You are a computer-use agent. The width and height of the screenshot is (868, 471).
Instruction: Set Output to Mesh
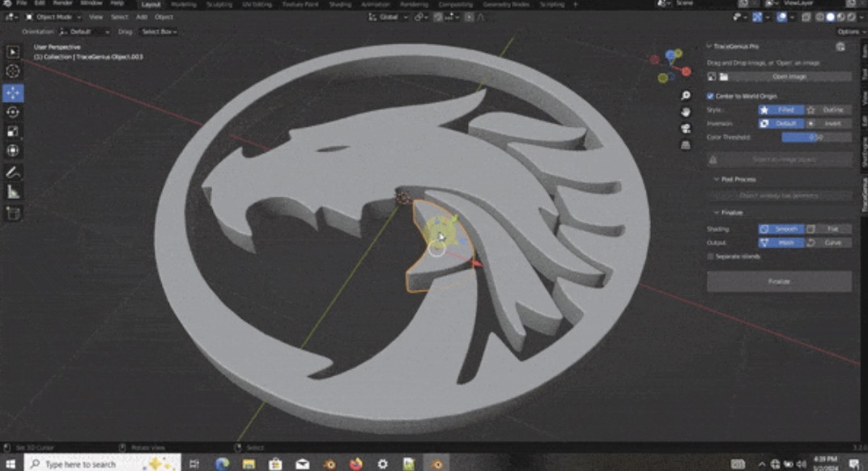pos(781,243)
